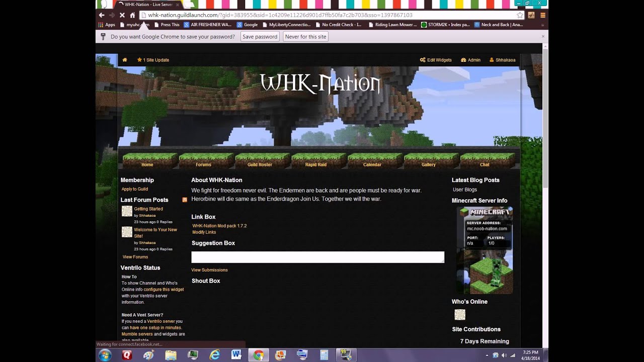Click the Apply to Guild link

tap(135, 189)
